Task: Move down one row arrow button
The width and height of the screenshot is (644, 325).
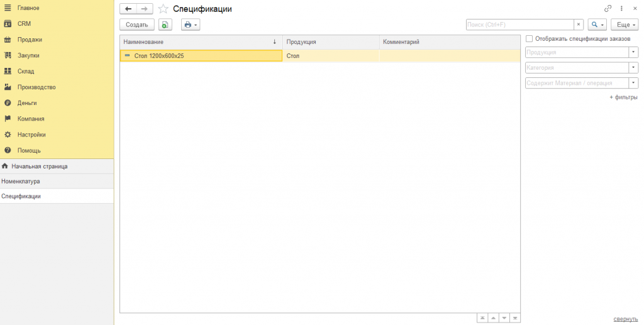Action: [x=504, y=318]
